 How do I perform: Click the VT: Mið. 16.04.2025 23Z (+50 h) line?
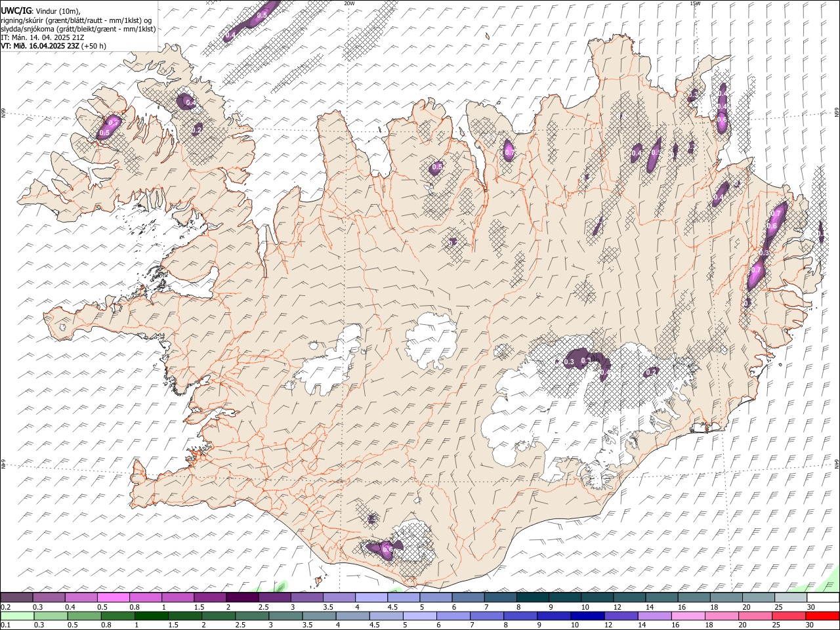tap(53, 46)
